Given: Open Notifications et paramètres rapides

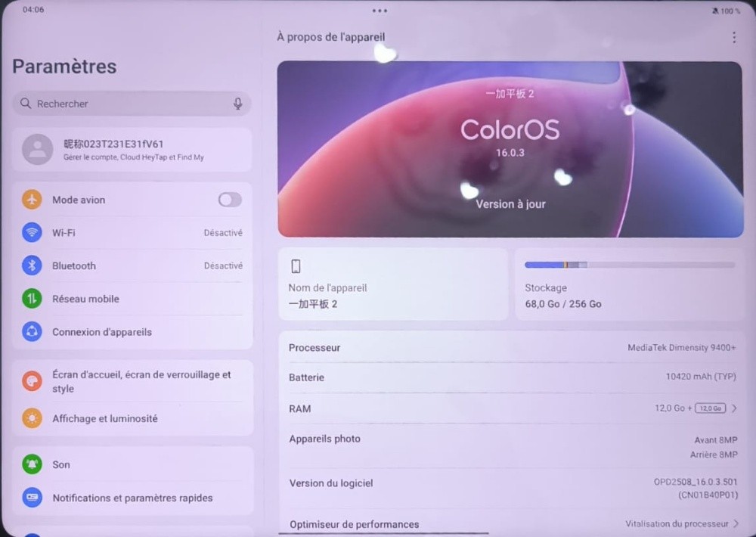Looking at the screenshot, I should point(132,498).
